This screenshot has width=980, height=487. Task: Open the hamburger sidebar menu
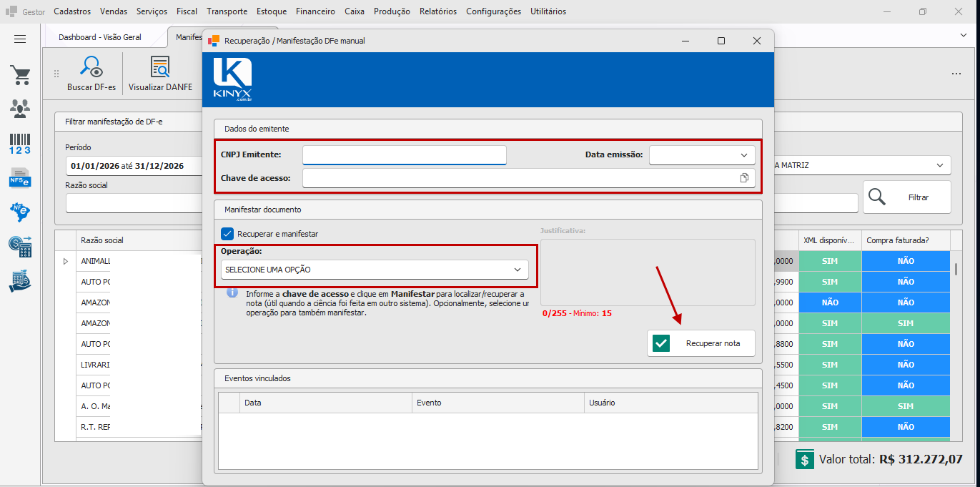click(20, 39)
